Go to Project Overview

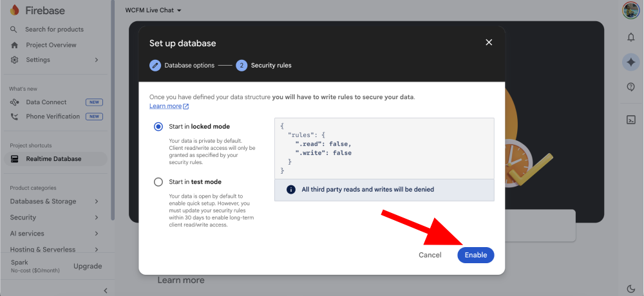point(51,45)
